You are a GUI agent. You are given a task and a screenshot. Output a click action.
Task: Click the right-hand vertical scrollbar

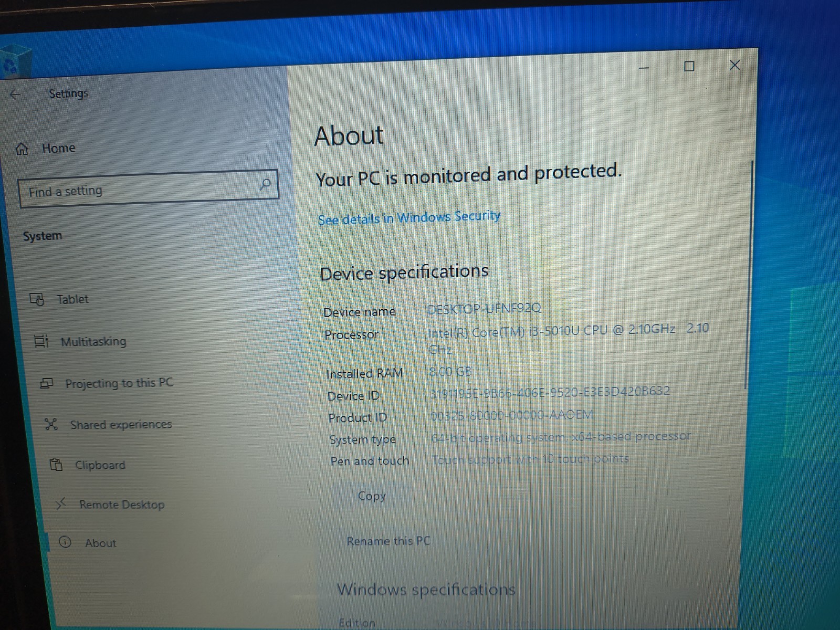tap(748, 276)
